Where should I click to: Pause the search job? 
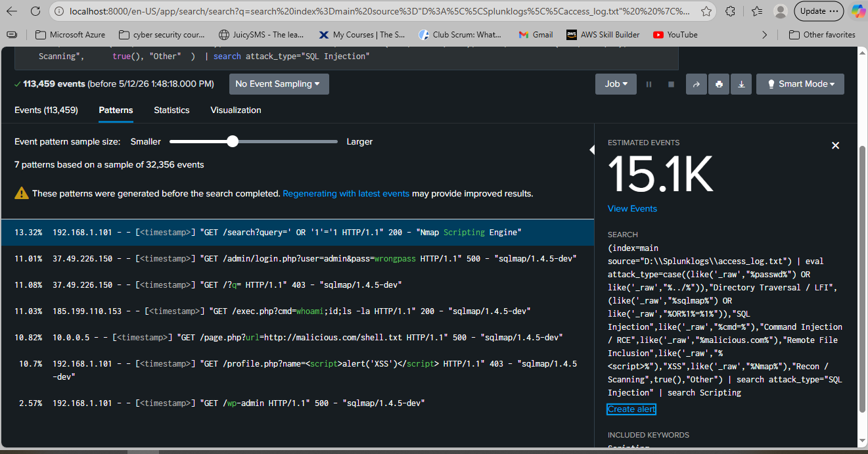(649, 84)
